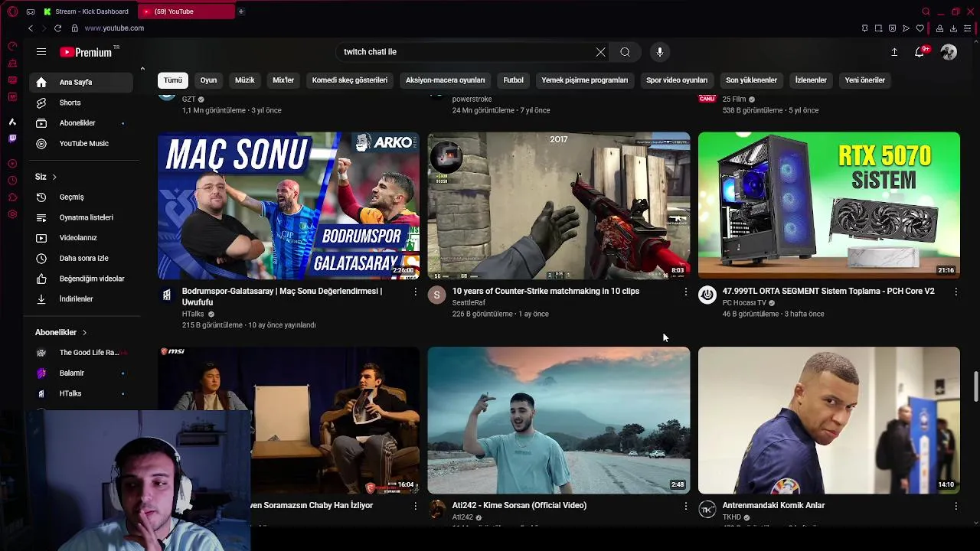
Task: Click the heart bookmark icon in address bar
Action: coord(920,28)
